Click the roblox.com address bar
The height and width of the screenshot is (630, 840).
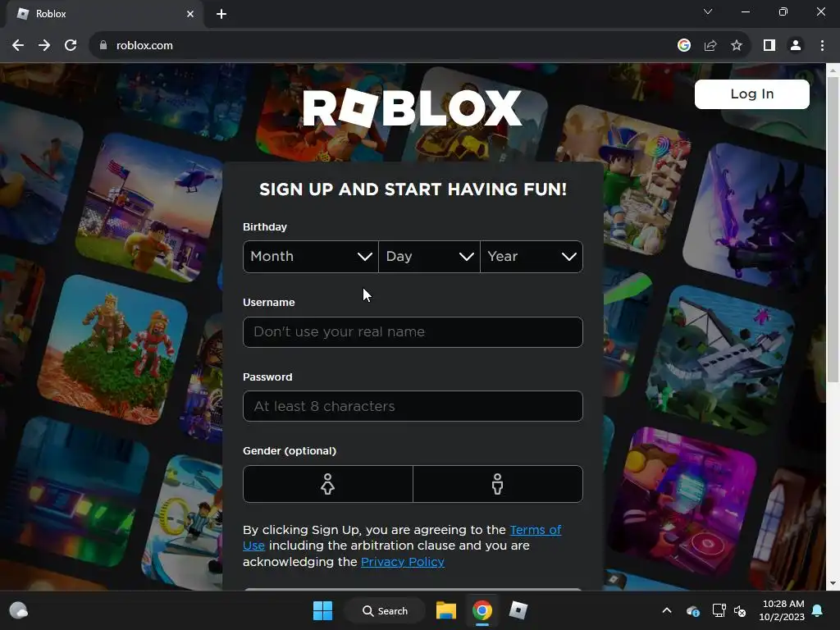[375, 46]
